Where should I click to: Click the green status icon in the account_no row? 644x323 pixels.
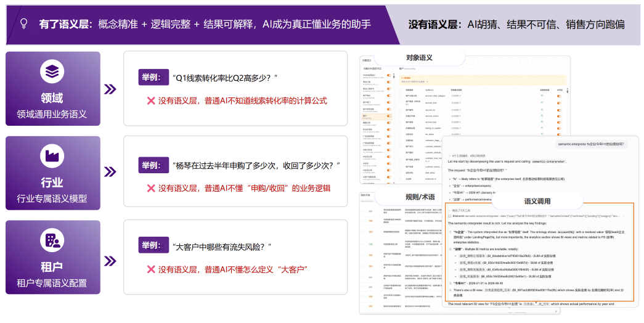[542, 109]
